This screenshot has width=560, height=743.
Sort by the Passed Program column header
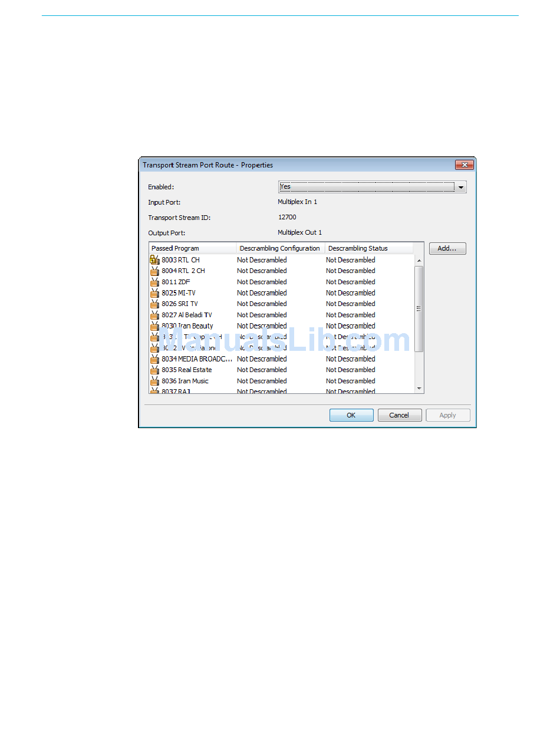click(x=193, y=248)
